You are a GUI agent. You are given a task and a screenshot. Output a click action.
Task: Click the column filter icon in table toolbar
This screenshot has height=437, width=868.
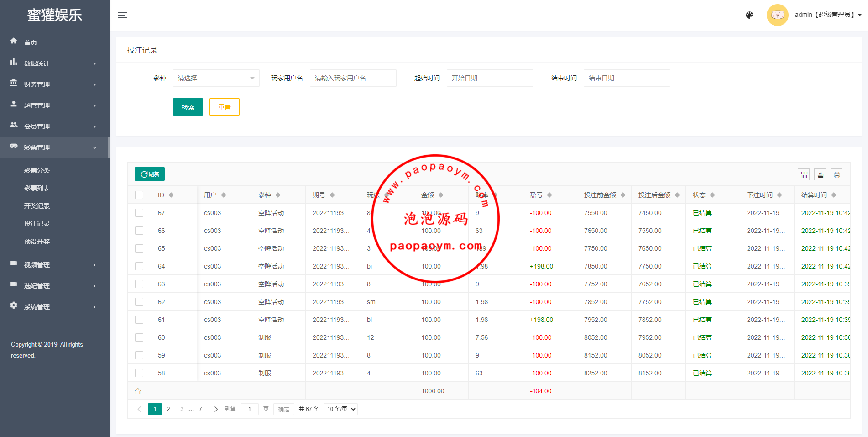(x=804, y=174)
